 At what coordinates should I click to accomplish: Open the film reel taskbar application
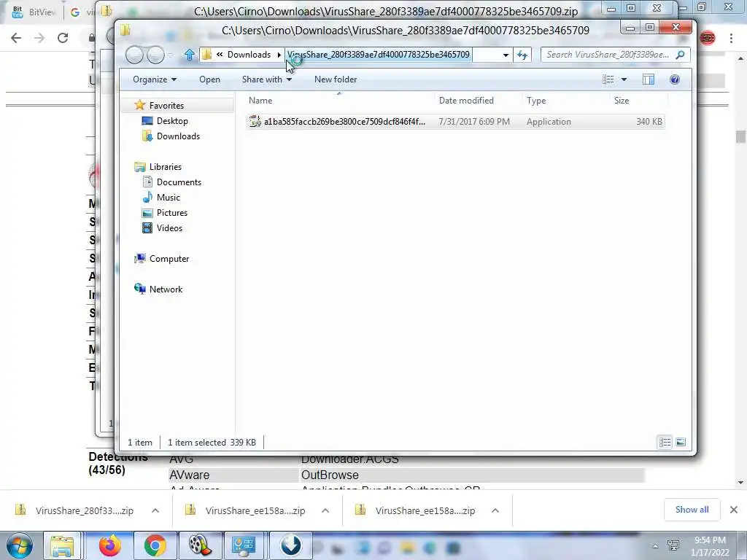coord(200,545)
